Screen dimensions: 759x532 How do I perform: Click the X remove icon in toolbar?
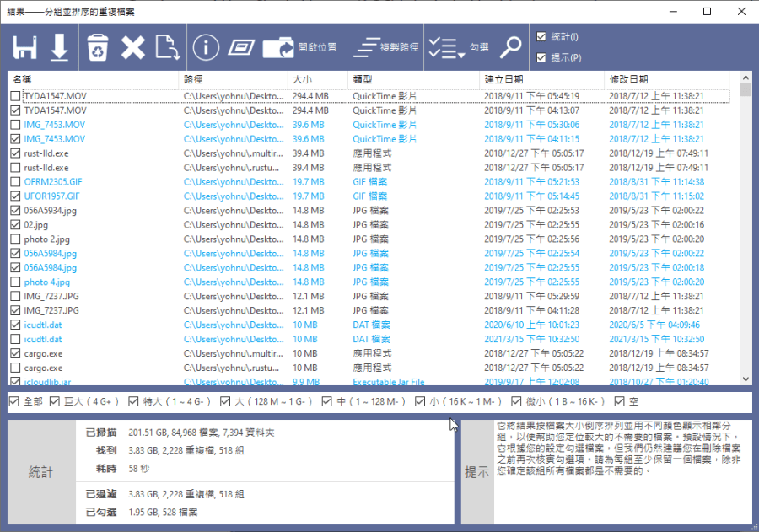tap(132, 48)
